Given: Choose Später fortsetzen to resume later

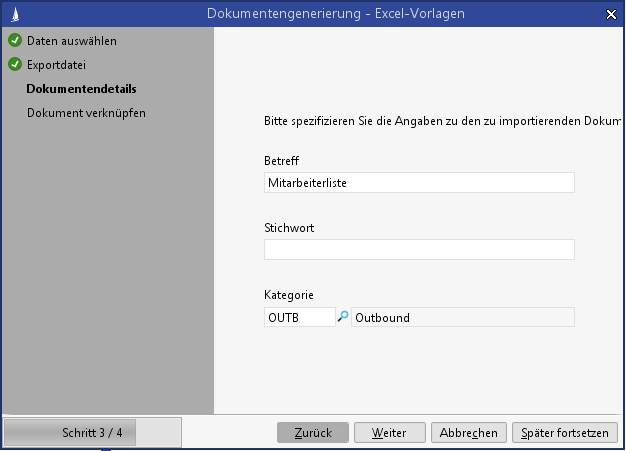Looking at the screenshot, I should (x=564, y=433).
